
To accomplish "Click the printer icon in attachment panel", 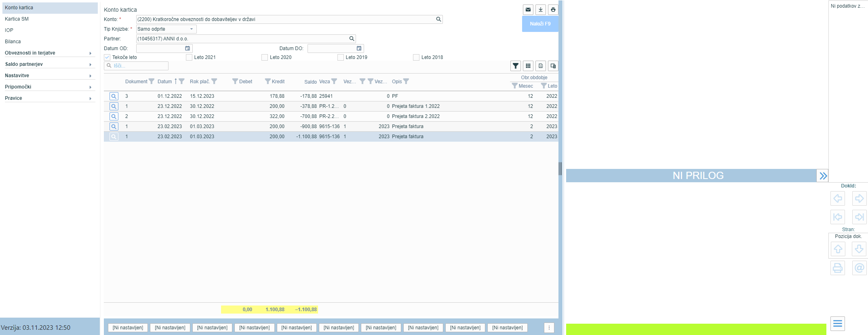I will (x=838, y=268).
